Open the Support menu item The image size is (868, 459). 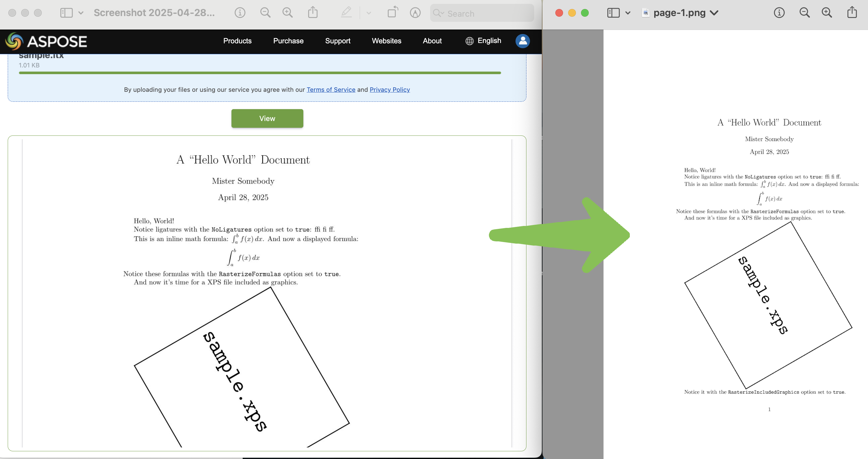337,41
